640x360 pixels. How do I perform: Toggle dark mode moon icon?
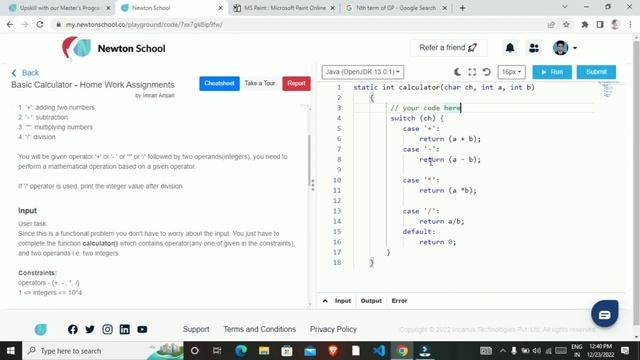[x=458, y=72]
